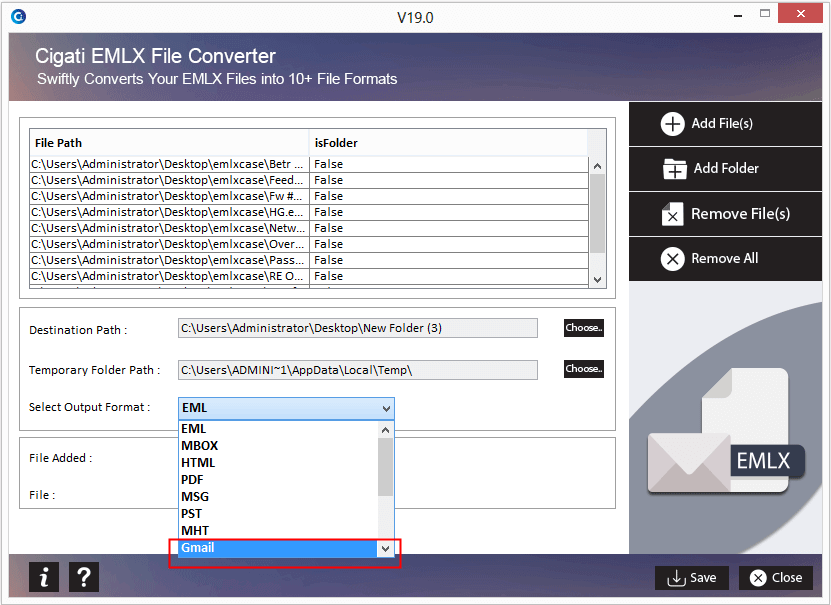Click the Destination Path input field
Viewport: 831px width, 605px height.
tap(358, 328)
